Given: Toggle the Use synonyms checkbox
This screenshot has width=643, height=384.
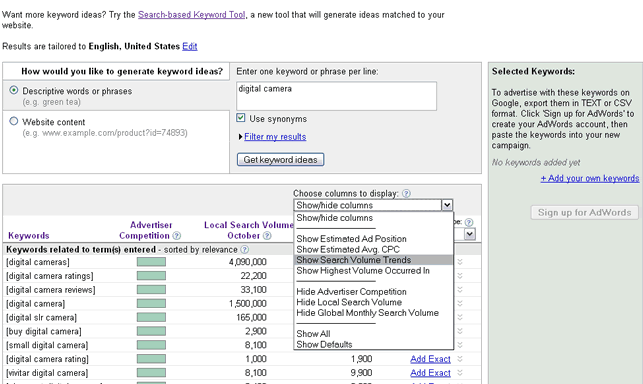Looking at the screenshot, I should pyautogui.click(x=241, y=118).
